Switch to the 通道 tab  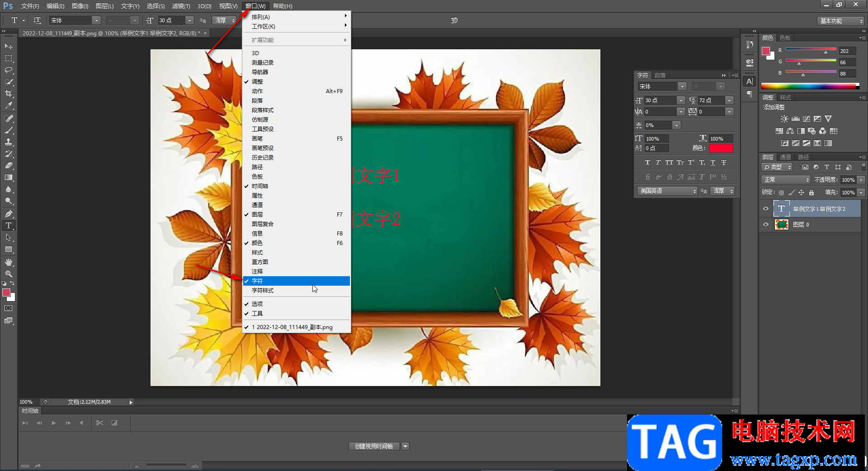click(x=786, y=157)
